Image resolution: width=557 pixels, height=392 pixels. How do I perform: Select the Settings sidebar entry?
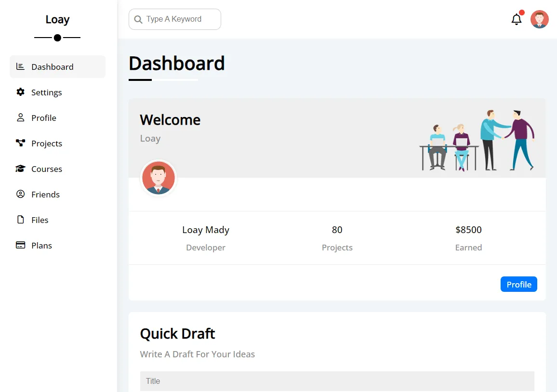(47, 92)
